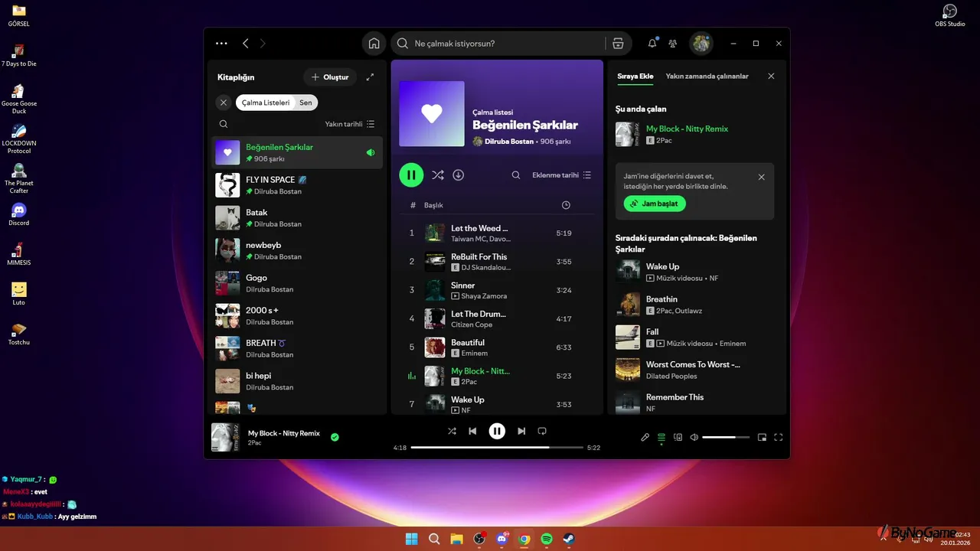Open the lyrics microphone icon
Image resolution: width=980 pixels, height=551 pixels.
[x=645, y=438]
